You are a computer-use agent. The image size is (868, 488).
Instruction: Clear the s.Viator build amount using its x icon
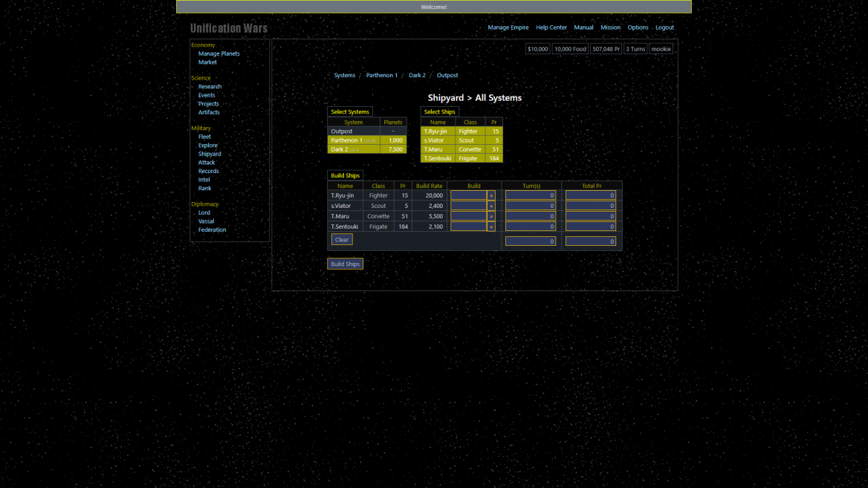pyautogui.click(x=490, y=206)
